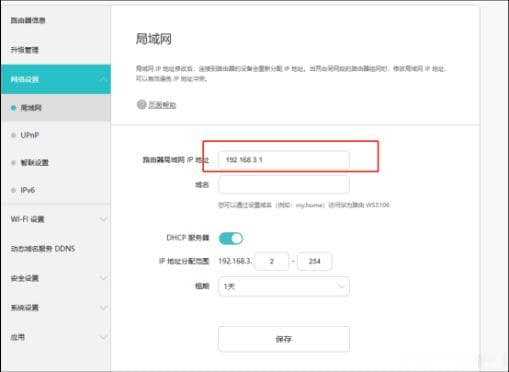Click the IP range end field showing 254
Viewport: 509px width, 372px height.
[314, 261]
